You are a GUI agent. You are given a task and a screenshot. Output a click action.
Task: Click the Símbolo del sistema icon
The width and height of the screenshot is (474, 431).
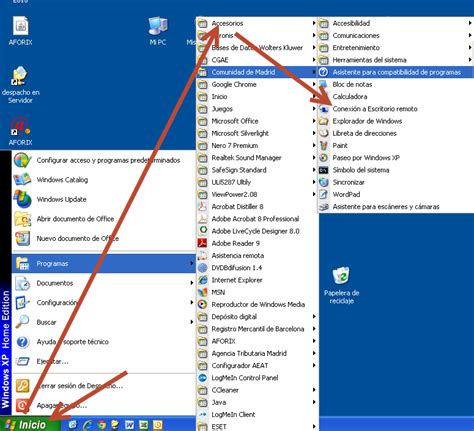point(324,170)
